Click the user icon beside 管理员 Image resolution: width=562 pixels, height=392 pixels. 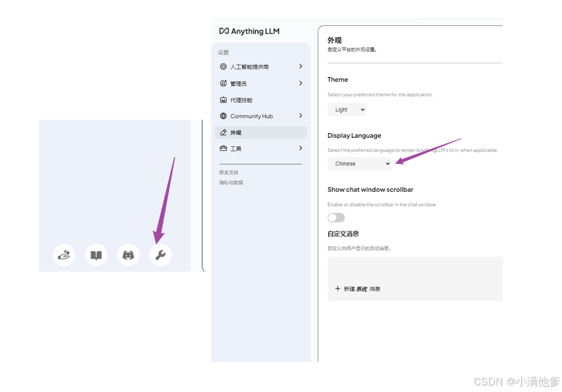coord(223,83)
